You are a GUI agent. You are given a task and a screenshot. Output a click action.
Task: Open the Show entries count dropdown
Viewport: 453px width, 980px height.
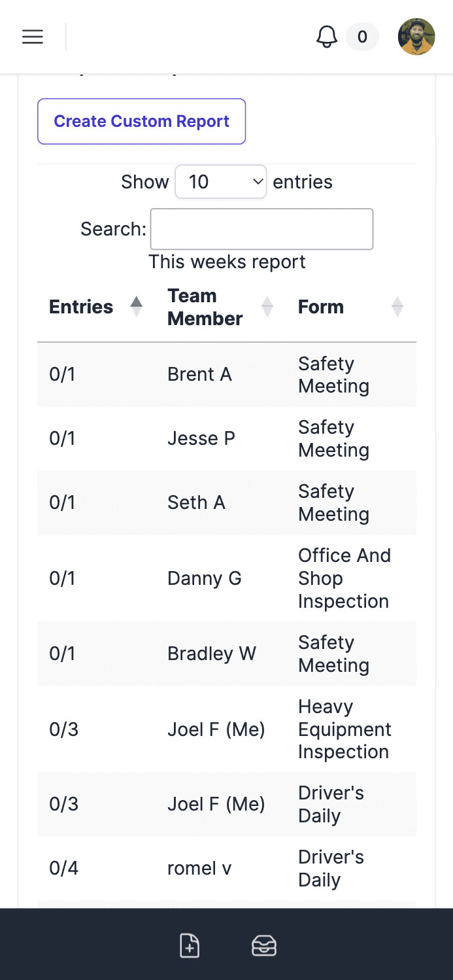(221, 181)
